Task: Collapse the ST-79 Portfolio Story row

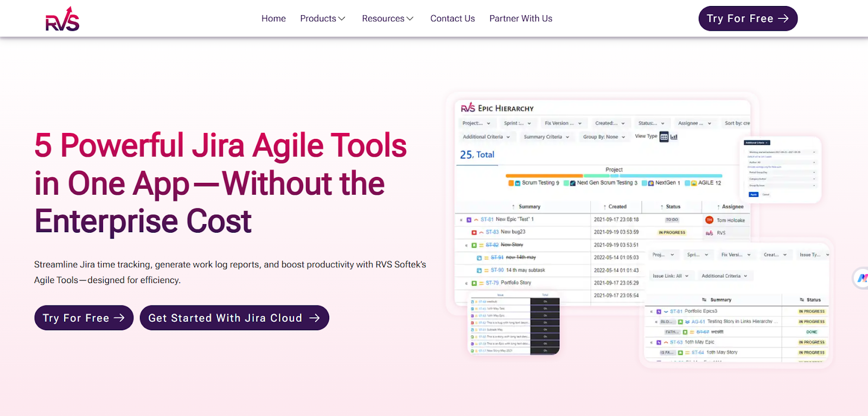Action: 467,284
